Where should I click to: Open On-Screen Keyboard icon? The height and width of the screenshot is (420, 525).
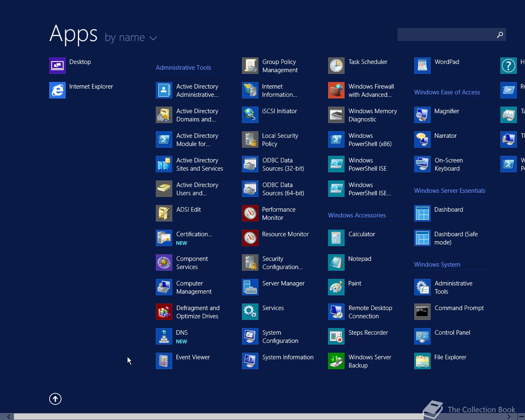422,164
